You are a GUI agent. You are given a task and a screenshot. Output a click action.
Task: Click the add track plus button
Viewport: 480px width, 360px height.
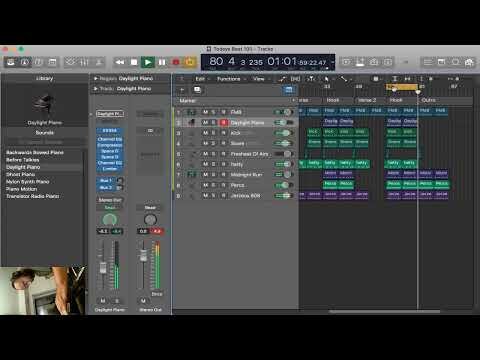[x=182, y=90]
